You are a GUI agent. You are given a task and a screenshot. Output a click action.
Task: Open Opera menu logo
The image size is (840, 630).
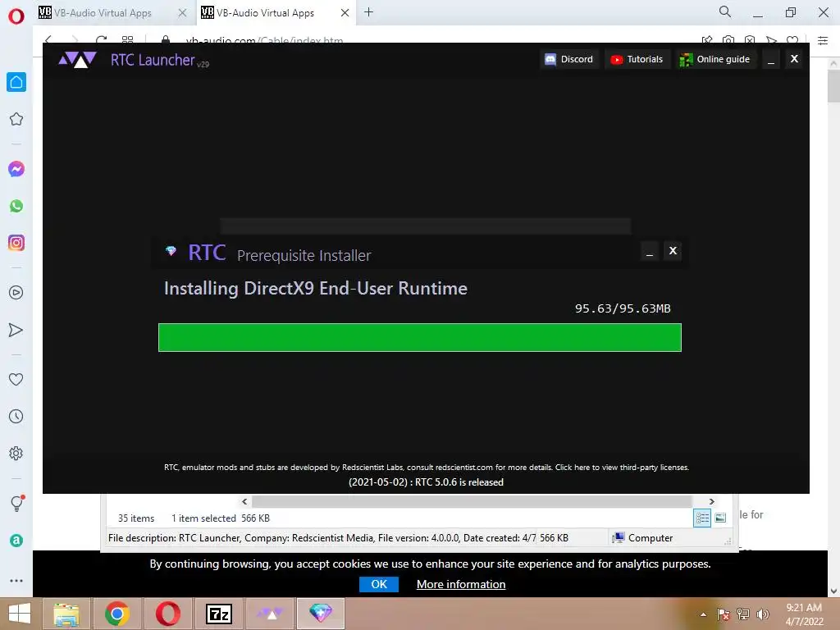[x=16, y=16]
